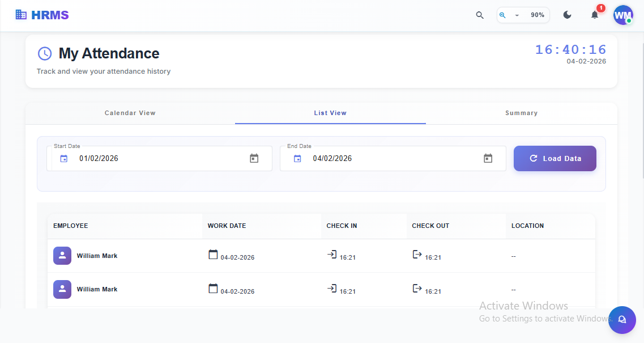The height and width of the screenshot is (343, 644).
Task: Click the blue calendar icon in End Date
Action: click(x=297, y=159)
